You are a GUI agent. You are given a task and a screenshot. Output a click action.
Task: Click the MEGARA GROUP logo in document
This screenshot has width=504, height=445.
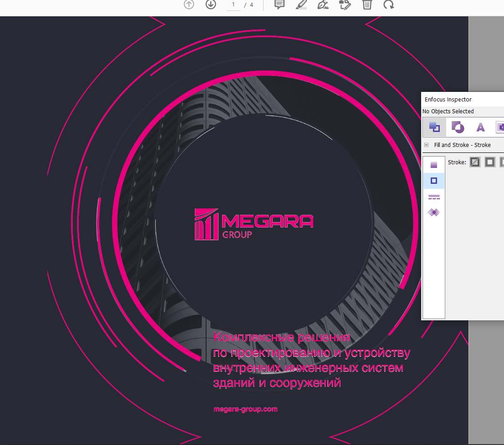click(x=254, y=224)
